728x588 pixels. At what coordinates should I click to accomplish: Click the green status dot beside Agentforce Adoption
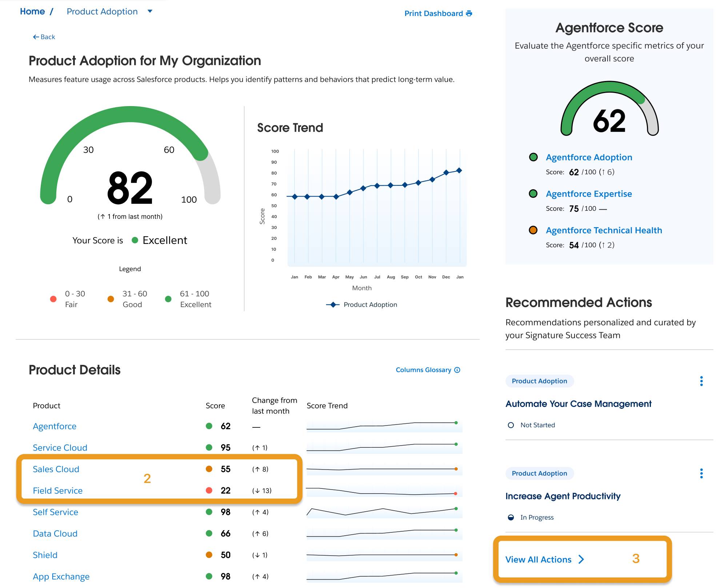pyautogui.click(x=533, y=157)
